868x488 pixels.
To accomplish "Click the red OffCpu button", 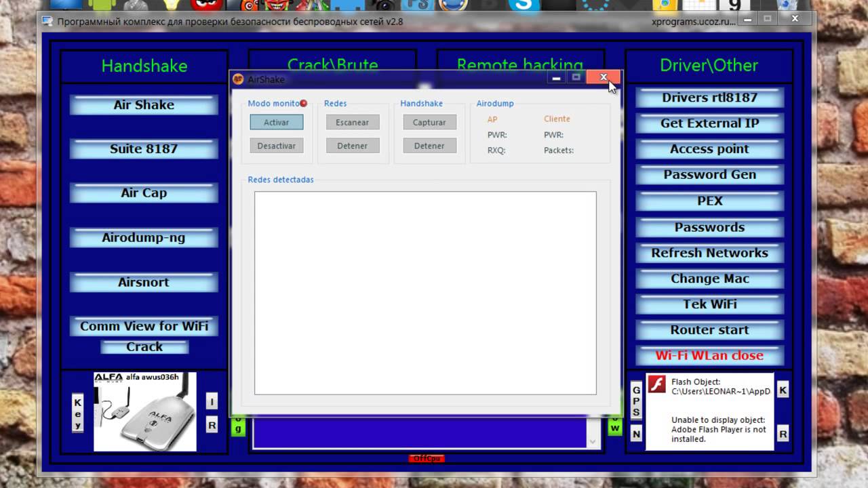I will click(427, 459).
